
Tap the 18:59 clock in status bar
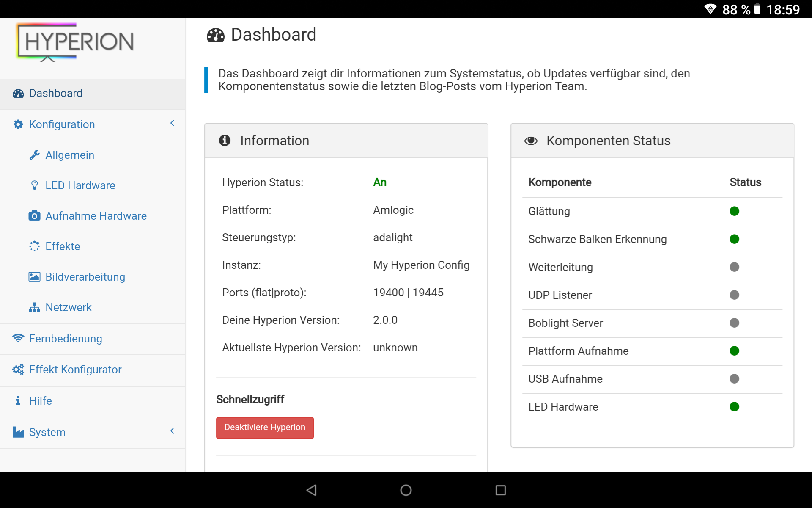tap(783, 9)
